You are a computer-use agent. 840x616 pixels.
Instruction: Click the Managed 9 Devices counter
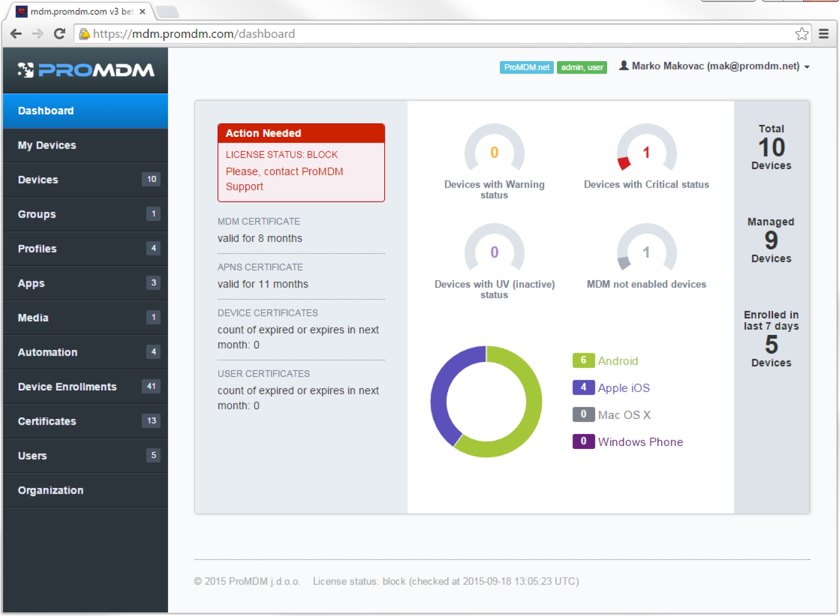pyautogui.click(x=772, y=240)
